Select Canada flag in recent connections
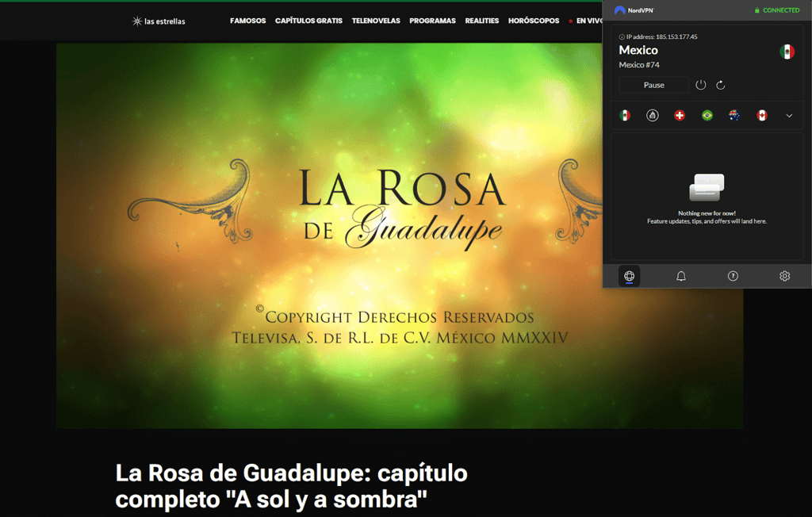This screenshot has width=812, height=517. [x=762, y=115]
